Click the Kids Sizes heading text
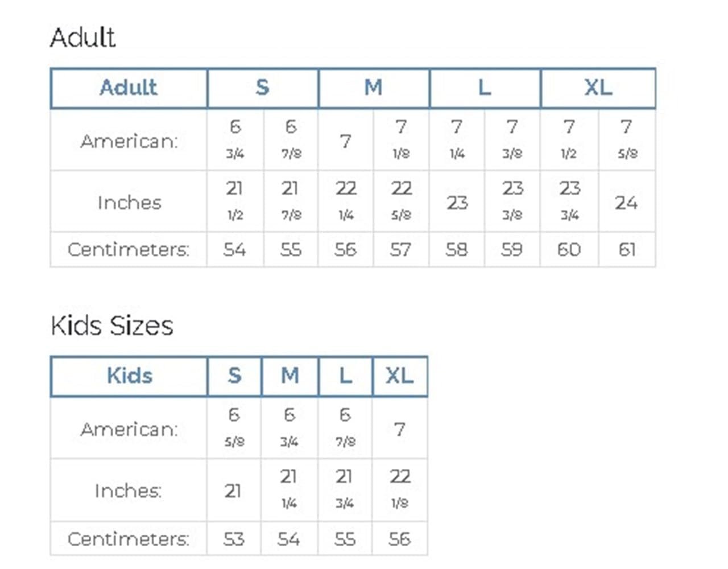Viewport: 728px width, 569px height. click(x=112, y=326)
